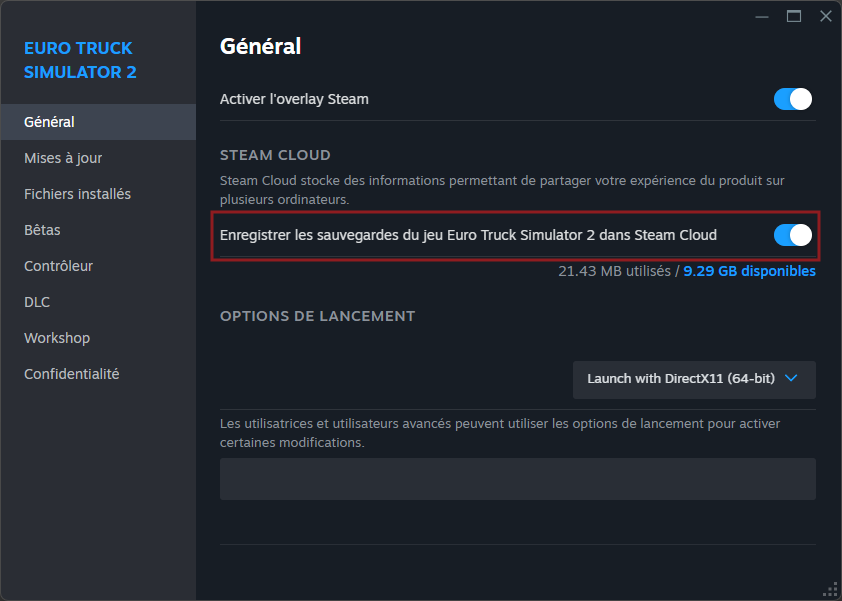Open the Fichiers installés section
Screen dimensions: 842x601
(x=98, y=194)
